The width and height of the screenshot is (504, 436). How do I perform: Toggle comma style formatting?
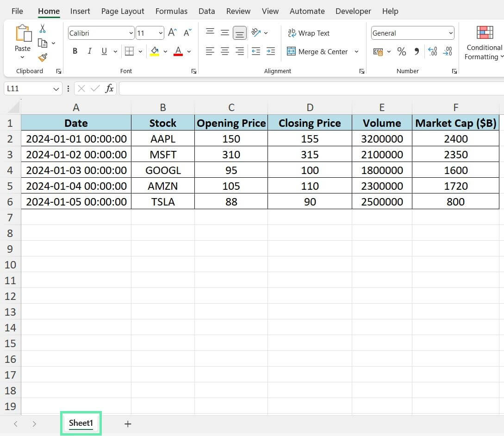416,51
